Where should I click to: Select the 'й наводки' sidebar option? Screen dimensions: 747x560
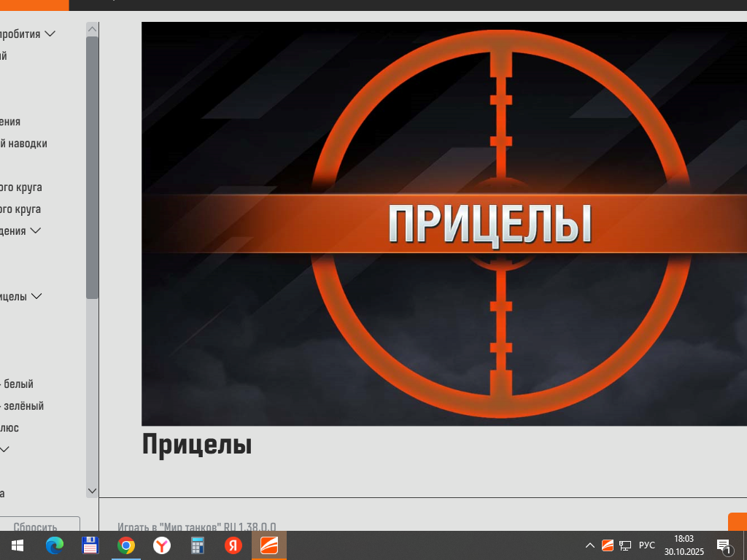(23, 144)
